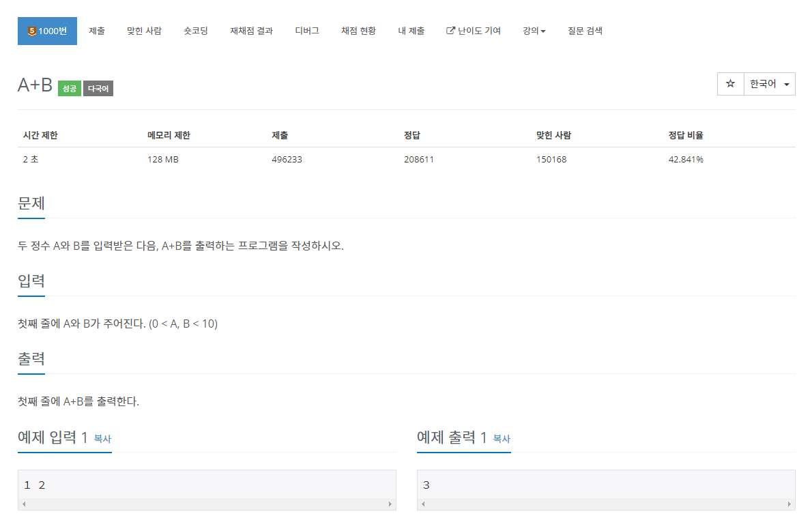
Task: Click the 시간 제한 column header
Action: 40,135
